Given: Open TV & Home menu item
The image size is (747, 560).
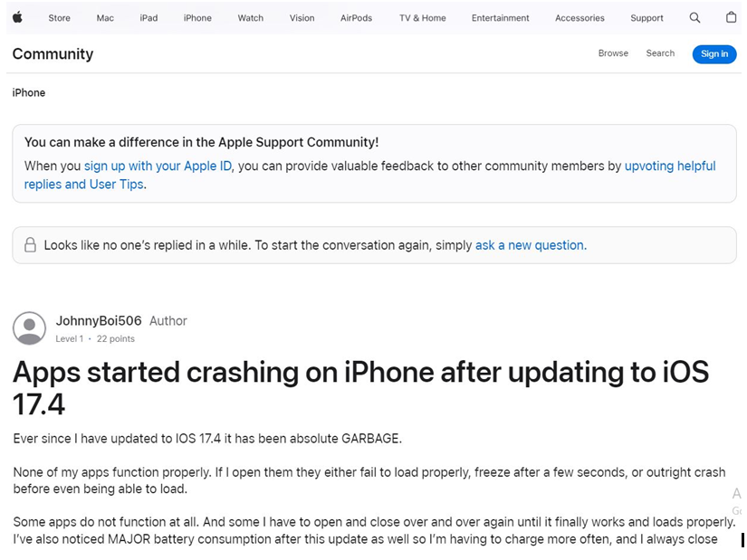Looking at the screenshot, I should 422,18.
